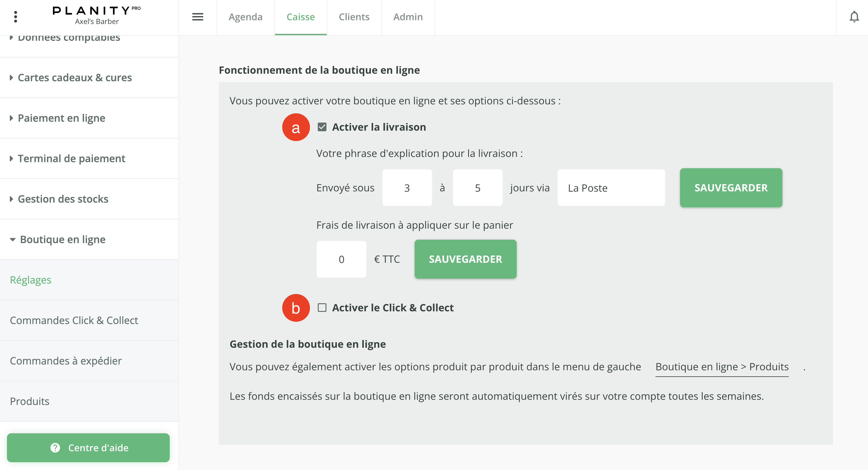Viewport: 868px width, 470px height.
Task: Click the red 'b' step marker
Action: click(x=296, y=308)
